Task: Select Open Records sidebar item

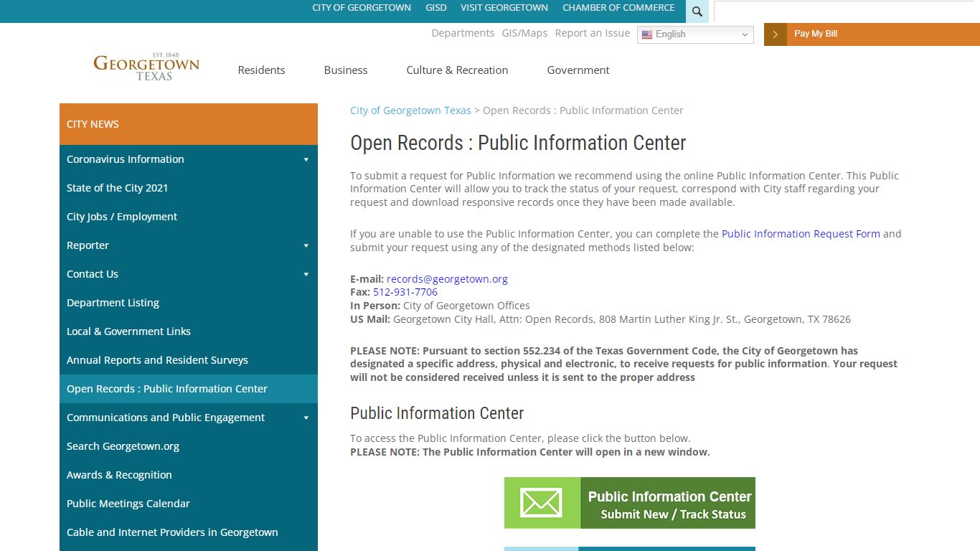Action: point(189,389)
